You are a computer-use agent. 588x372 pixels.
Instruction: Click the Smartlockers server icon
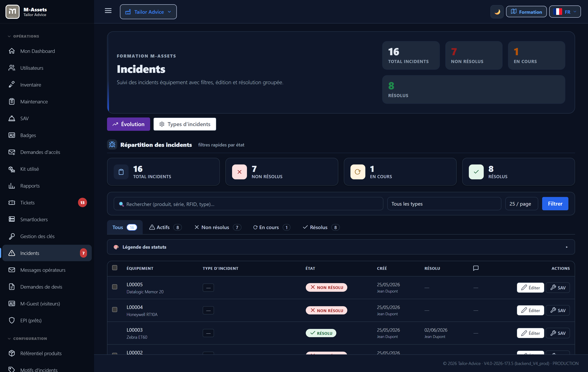[x=12, y=219]
